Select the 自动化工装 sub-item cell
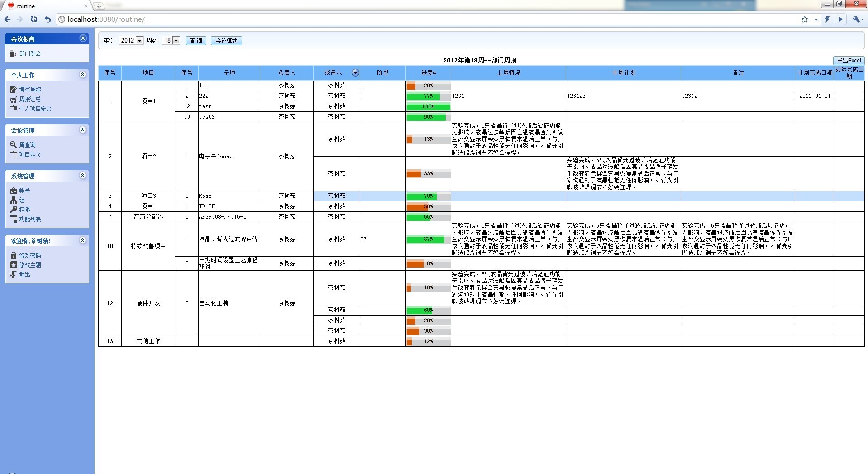Screen dimensions: 868x474 [229, 303]
